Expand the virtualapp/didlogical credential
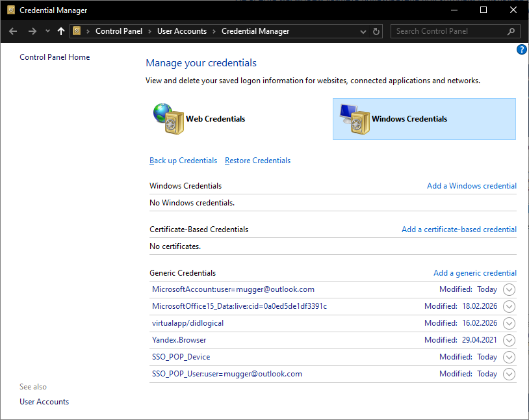 click(x=509, y=323)
